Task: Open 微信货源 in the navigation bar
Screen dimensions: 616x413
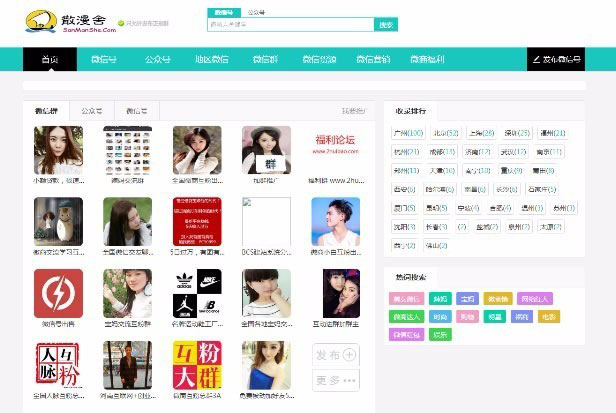Action: tap(319, 59)
